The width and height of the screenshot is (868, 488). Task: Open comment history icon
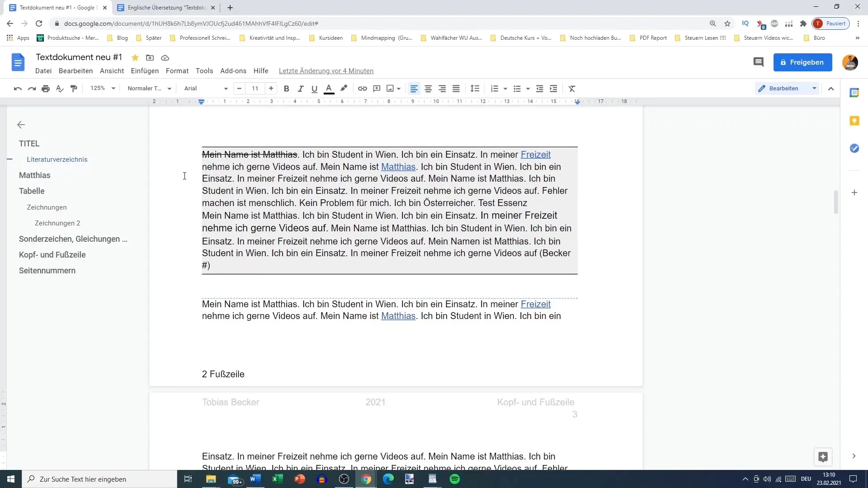[759, 62]
